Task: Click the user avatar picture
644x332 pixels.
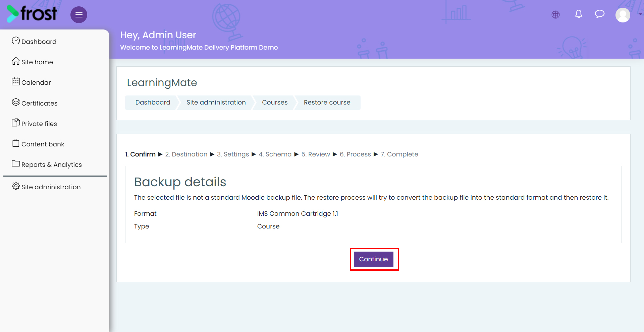Action: (x=623, y=15)
